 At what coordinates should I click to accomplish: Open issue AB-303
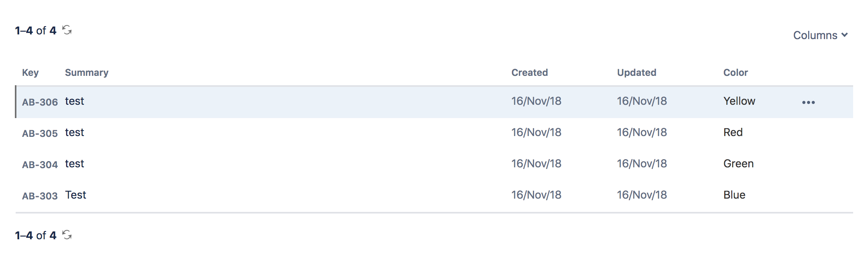pos(39,195)
